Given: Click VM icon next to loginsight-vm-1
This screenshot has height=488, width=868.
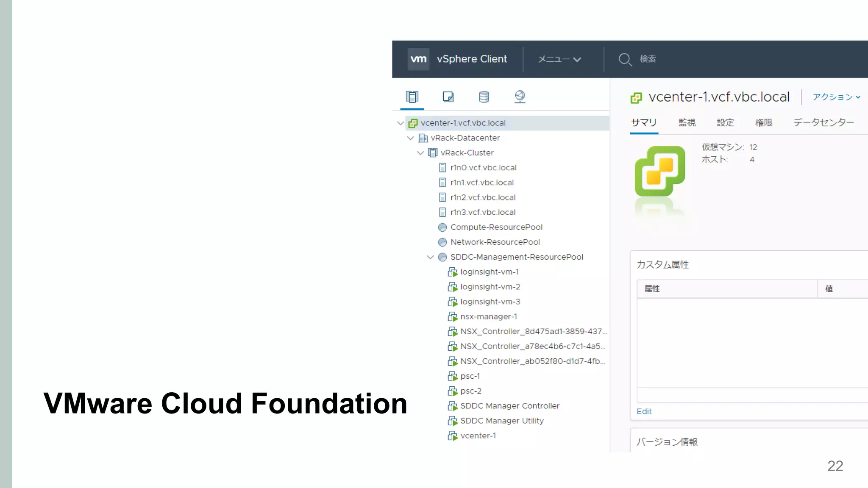Looking at the screenshot, I should [453, 272].
